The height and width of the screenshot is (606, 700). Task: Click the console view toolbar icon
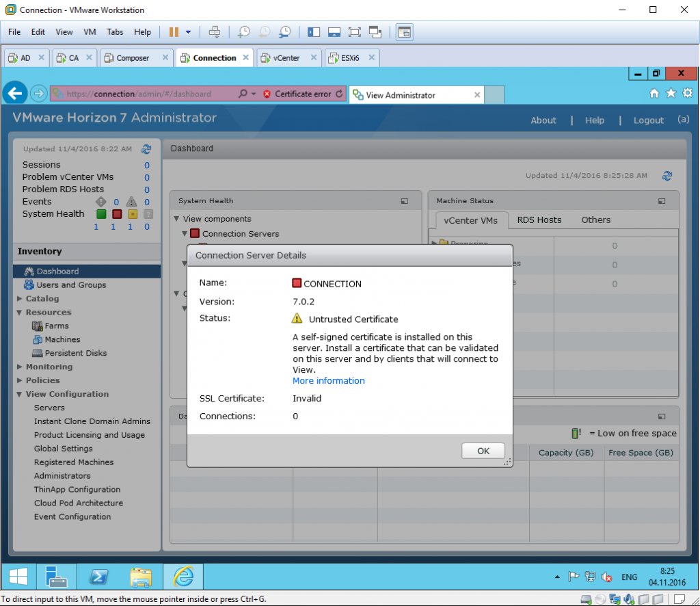click(x=405, y=31)
